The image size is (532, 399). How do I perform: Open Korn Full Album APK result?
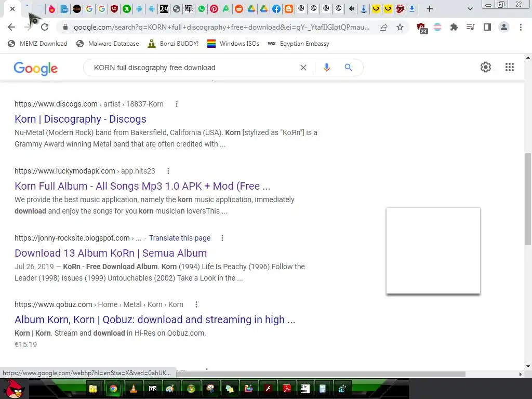click(x=142, y=186)
